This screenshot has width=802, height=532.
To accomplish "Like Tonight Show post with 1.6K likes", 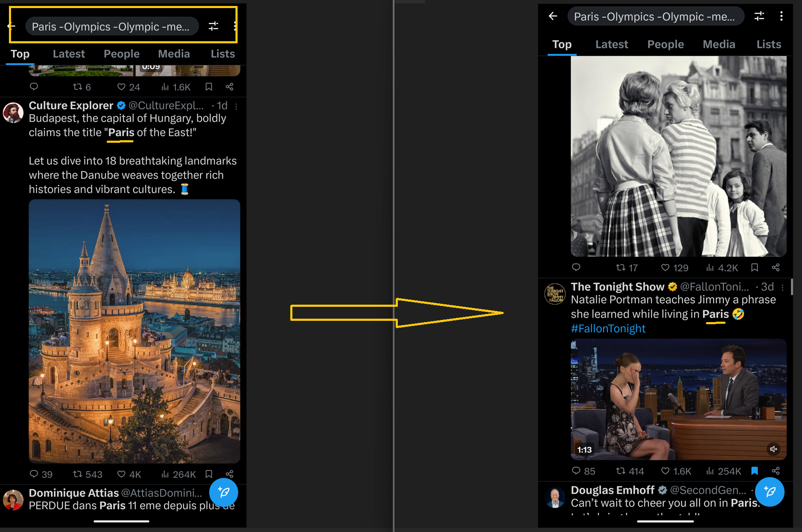I will coord(676,471).
